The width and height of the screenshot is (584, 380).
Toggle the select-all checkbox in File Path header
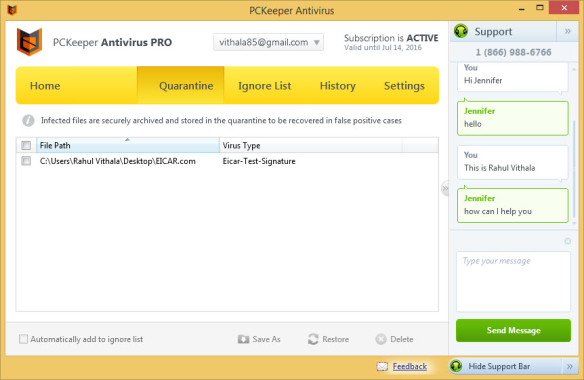[26, 145]
